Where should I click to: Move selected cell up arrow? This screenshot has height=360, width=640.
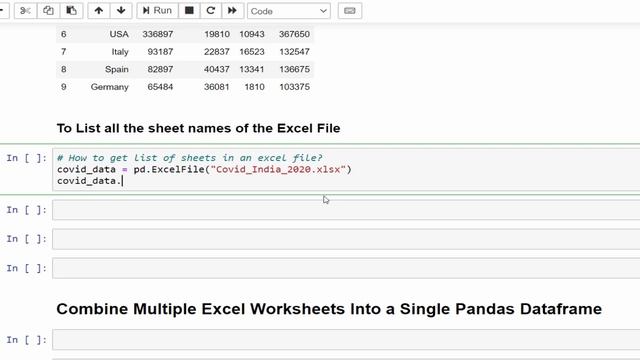99,11
